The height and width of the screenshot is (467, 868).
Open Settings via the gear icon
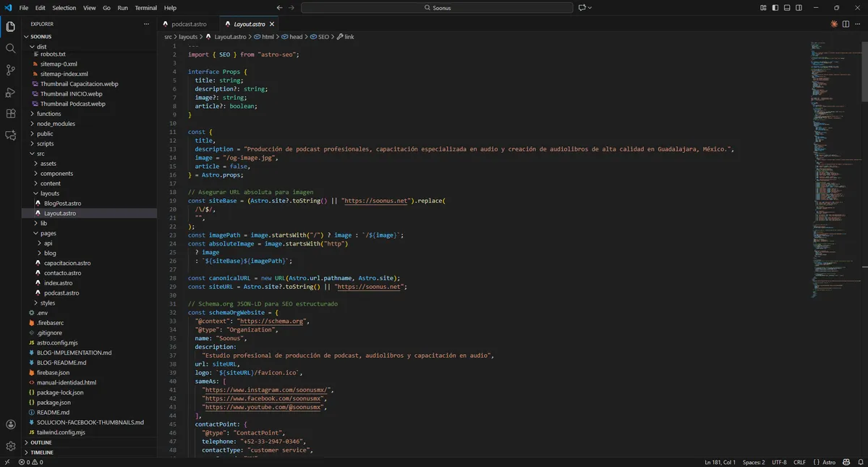10,447
